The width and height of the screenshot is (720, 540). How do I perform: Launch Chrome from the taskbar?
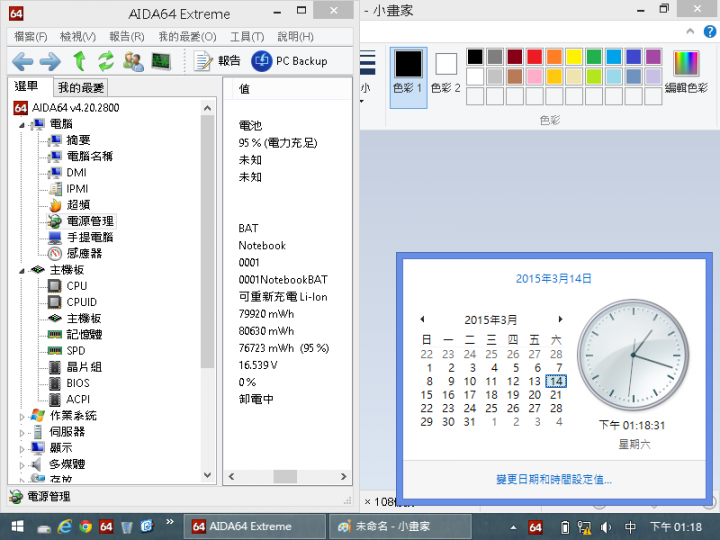click(x=85, y=527)
